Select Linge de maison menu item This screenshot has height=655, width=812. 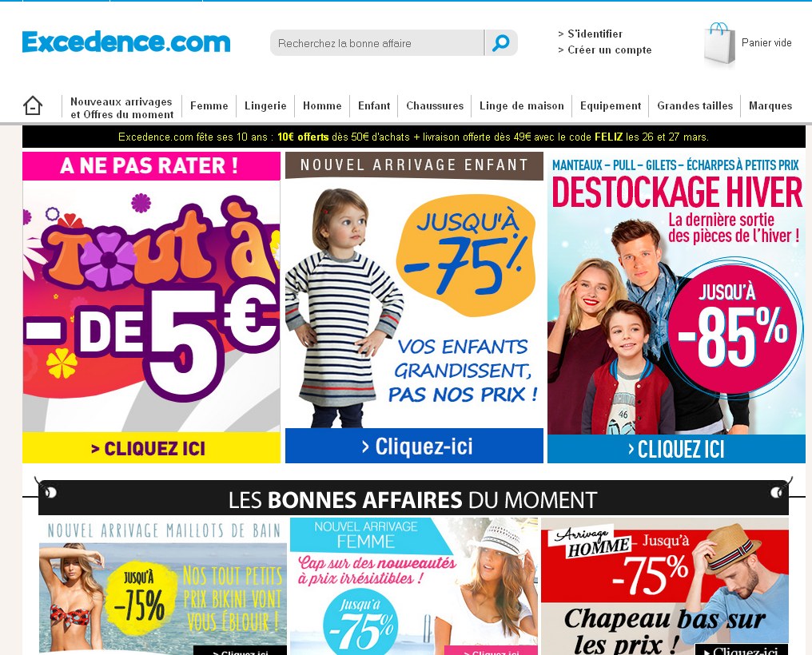521,105
